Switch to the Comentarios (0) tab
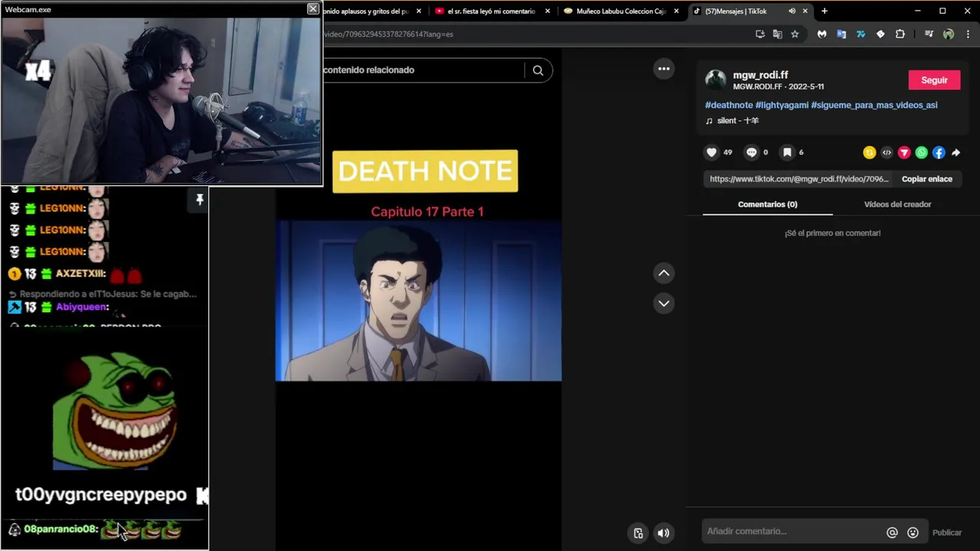The width and height of the screenshot is (980, 551). point(767,204)
